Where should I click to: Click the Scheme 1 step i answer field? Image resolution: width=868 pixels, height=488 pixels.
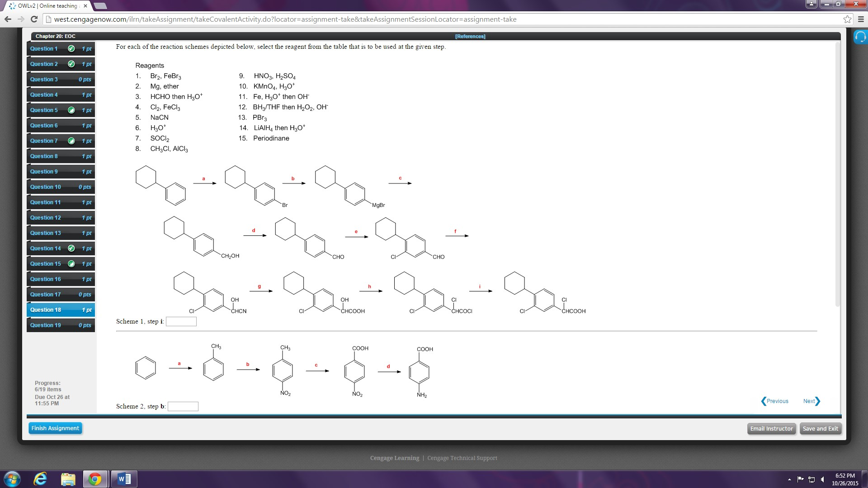[x=181, y=321]
